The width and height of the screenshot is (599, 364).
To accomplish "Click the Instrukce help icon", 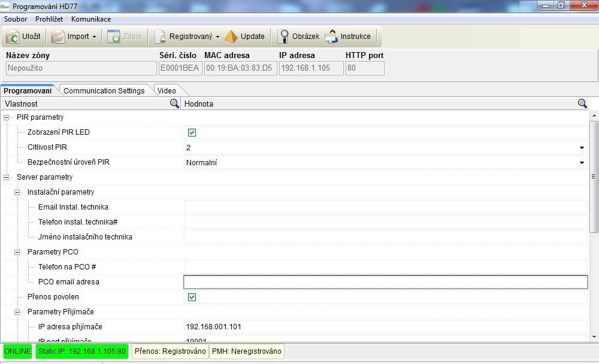I will coord(332,37).
